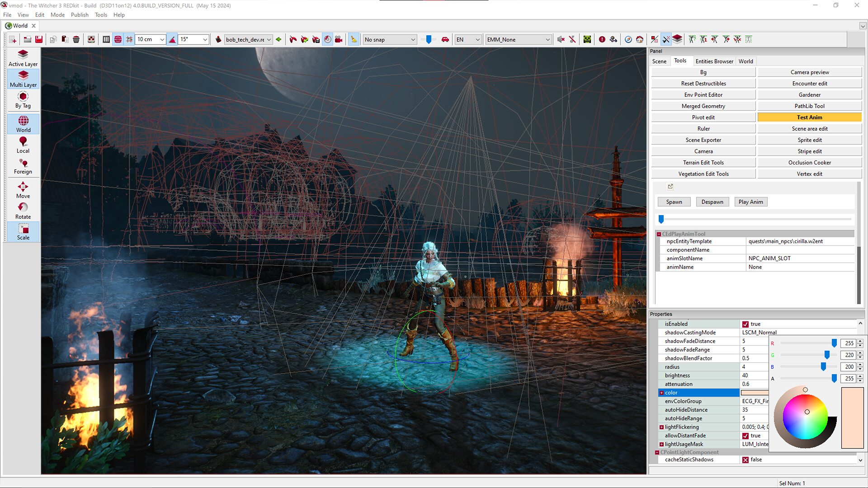
Task: Uncheck the allowDistantFade property checkbox
Action: pos(746,436)
